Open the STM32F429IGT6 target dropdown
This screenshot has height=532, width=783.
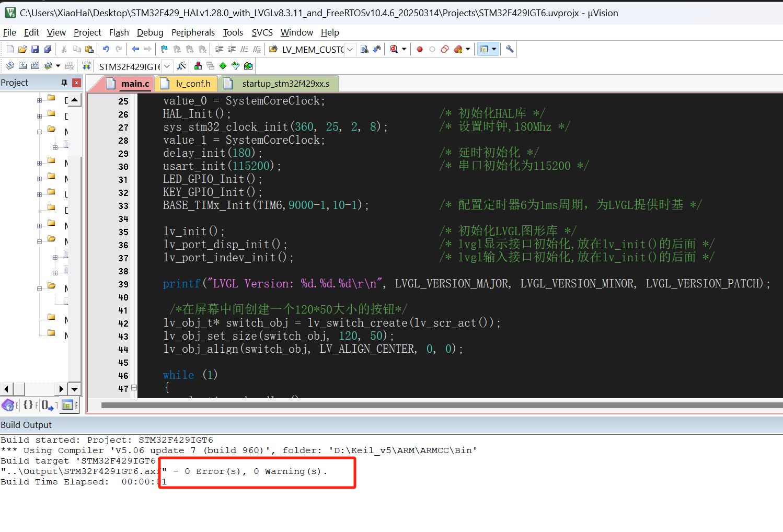[167, 66]
